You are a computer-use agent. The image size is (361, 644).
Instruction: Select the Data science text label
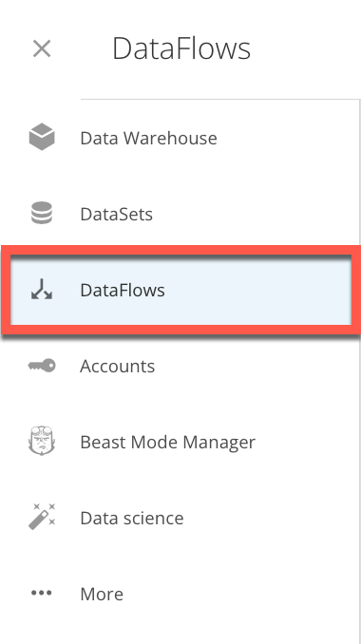pyautogui.click(x=132, y=518)
